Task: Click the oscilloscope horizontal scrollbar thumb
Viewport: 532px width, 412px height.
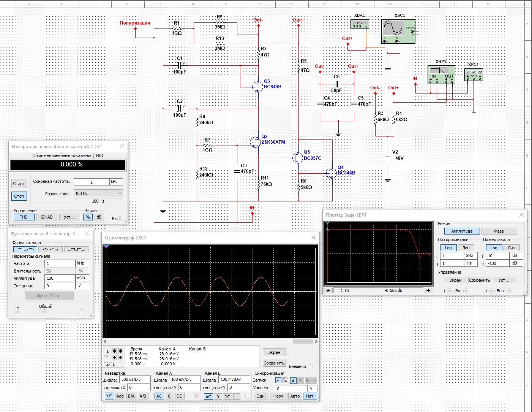Action: [x=303, y=342]
